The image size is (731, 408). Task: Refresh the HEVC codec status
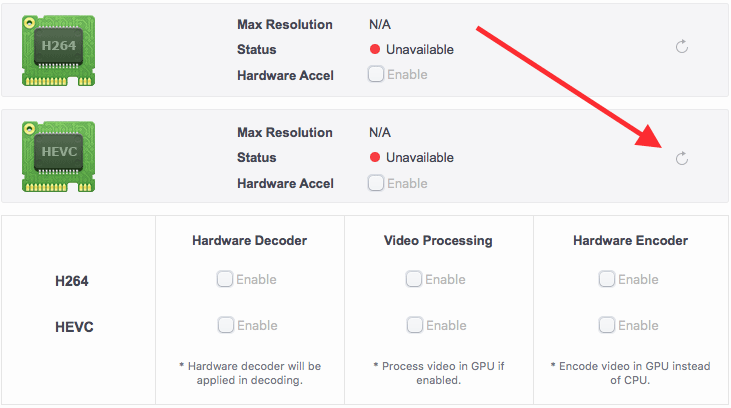[x=682, y=158]
